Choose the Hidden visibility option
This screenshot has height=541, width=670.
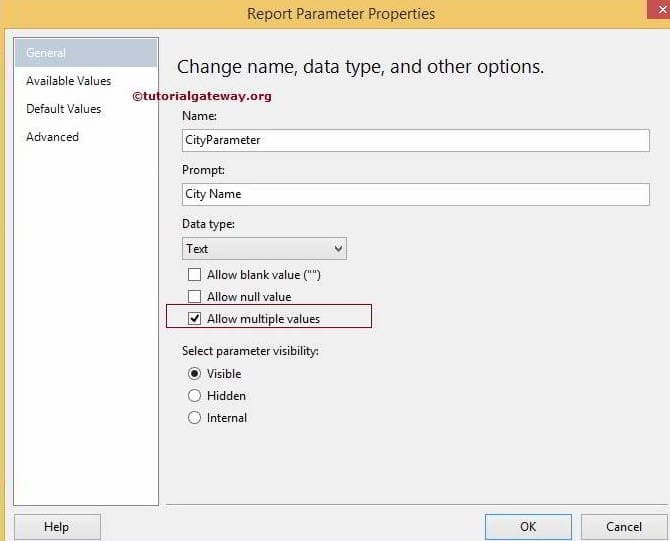195,396
